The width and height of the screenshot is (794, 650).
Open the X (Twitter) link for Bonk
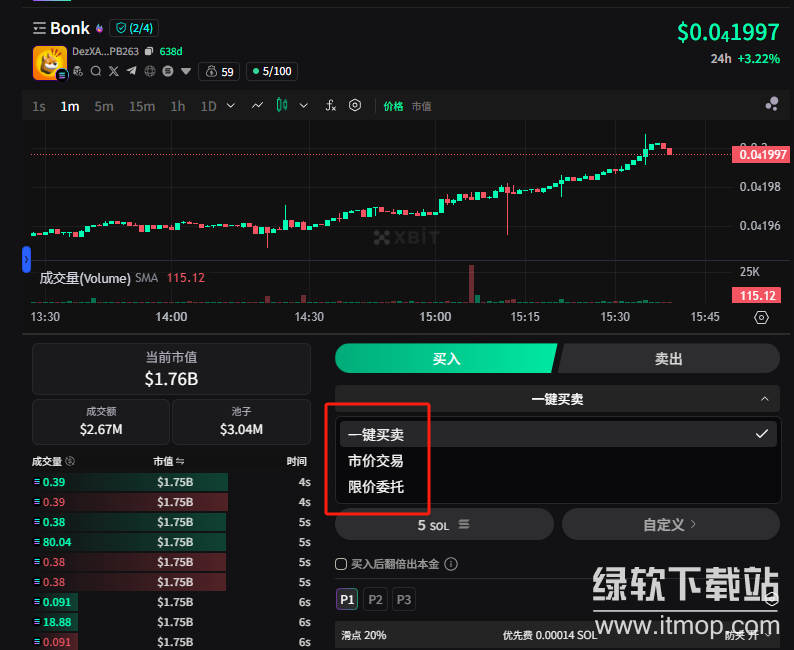click(x=113, y=71)
